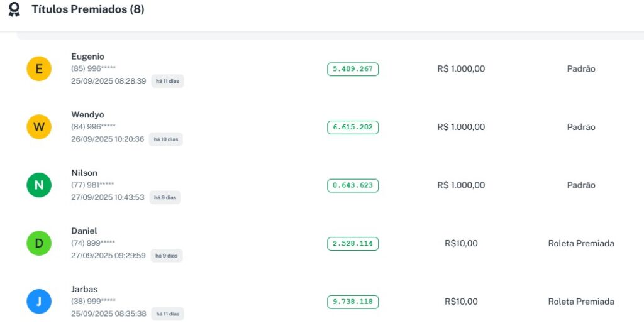
Task: Click Eugenio's yellow E avatar
Action: coord(39,69)
